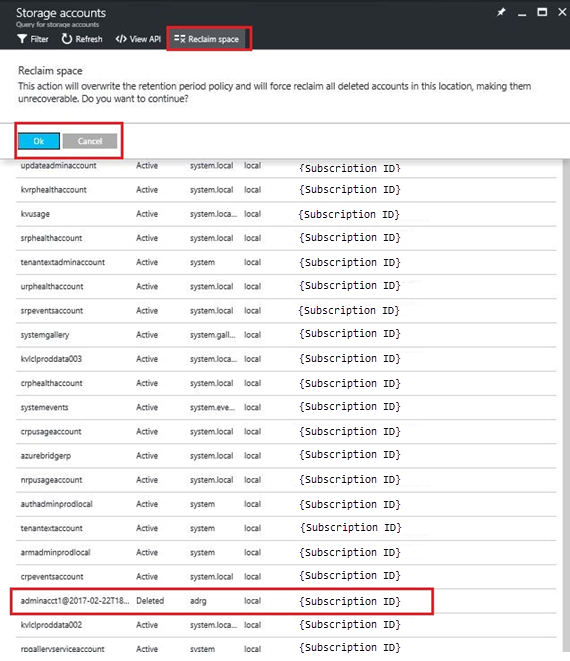
Task: Select the urphealthaccount row
Action: 286,287
